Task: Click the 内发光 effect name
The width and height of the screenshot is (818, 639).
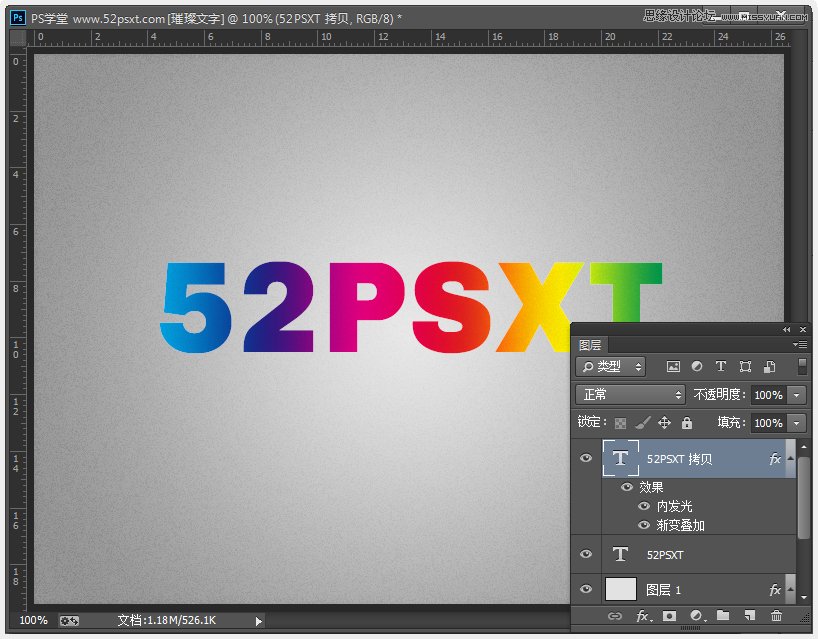Action: coord(674,506)
